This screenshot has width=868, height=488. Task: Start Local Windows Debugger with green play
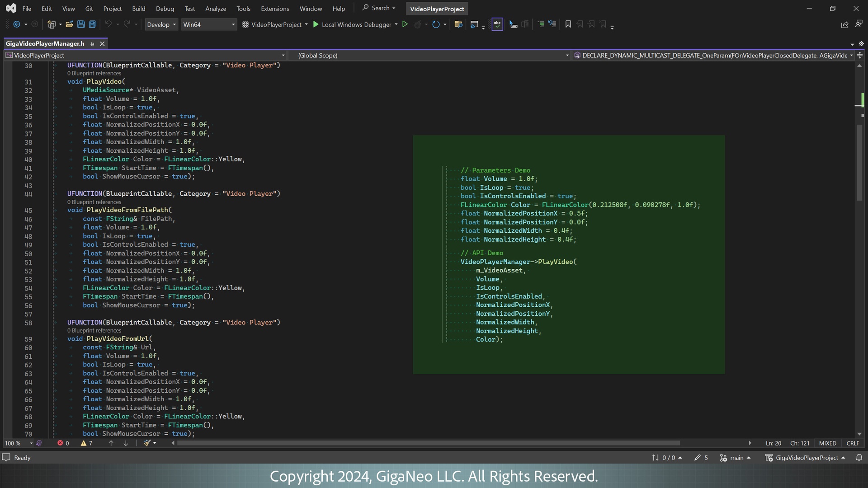(316, 24)
